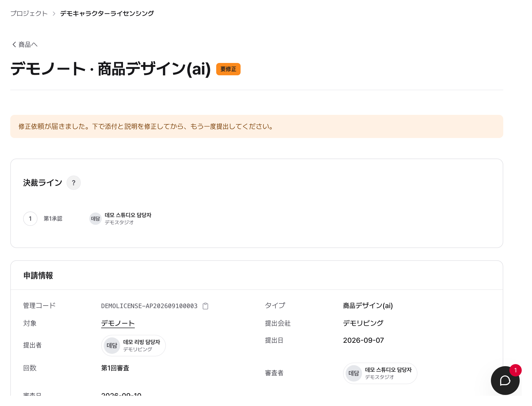The width and height of the screenshot is (532, 406).
Task: Open the デモノート target link
Action: pos(118,323)
